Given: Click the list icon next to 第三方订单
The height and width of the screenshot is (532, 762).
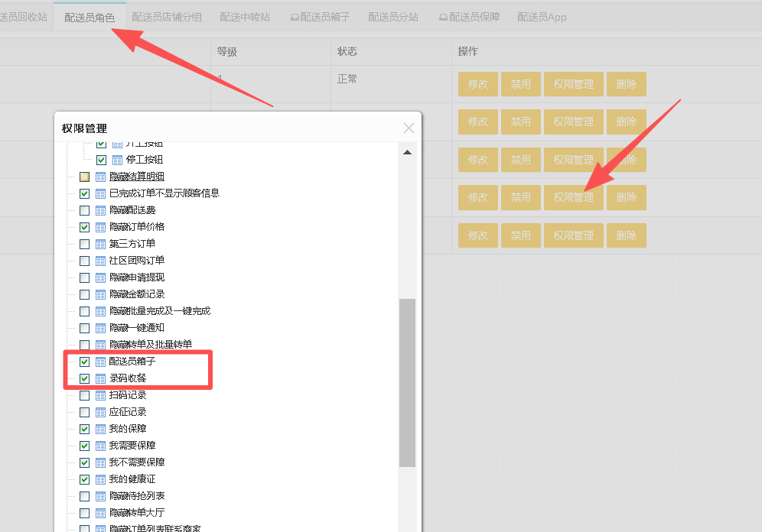Looking at the screenshot, I should click(x=100, y=244).
